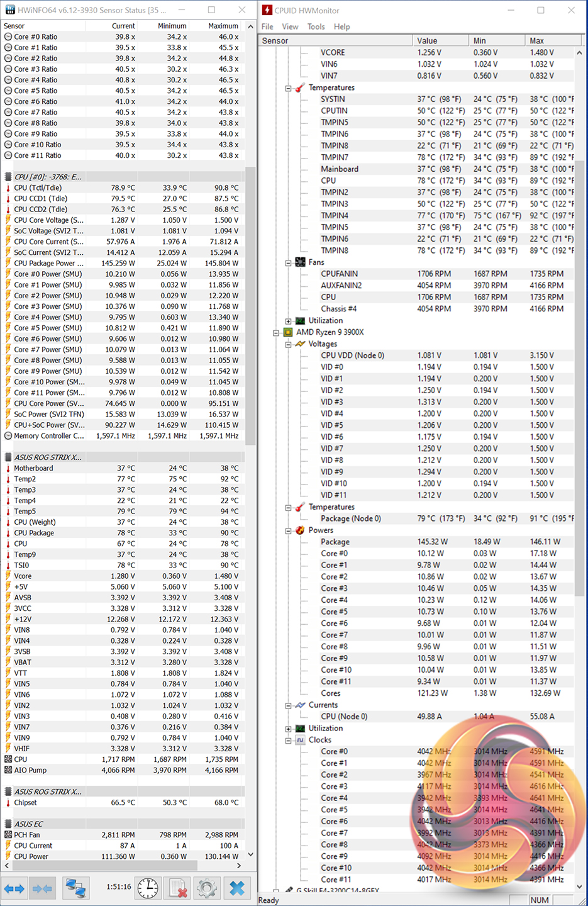
Task: Select the +12V voltage row
Action: (x=123, y=619)
